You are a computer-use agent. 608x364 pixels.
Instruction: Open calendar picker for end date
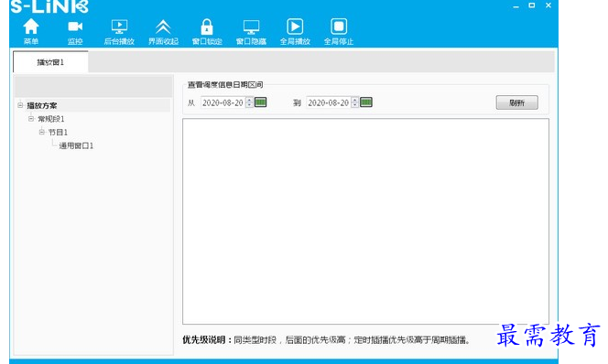(x=366, y=102)
